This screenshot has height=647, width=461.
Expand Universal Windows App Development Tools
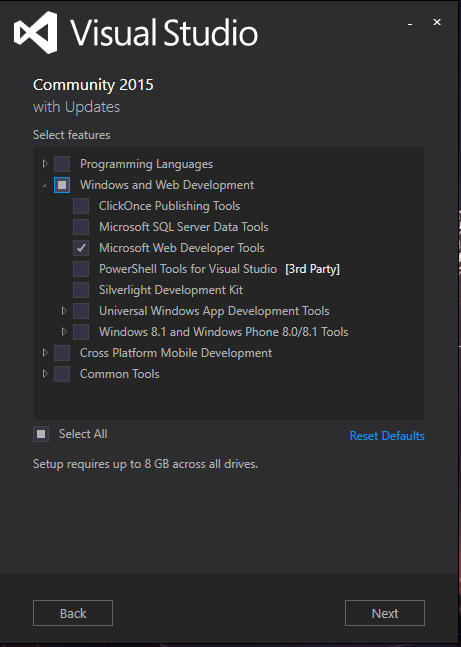(64, 310)
